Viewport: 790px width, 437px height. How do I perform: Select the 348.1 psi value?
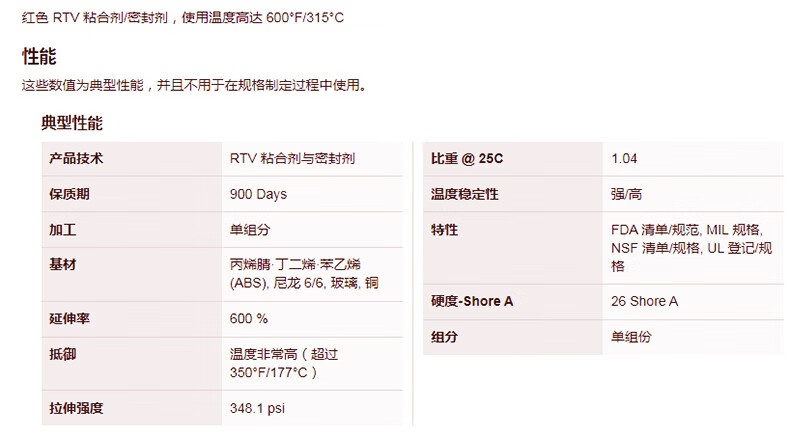pos(257,408)
